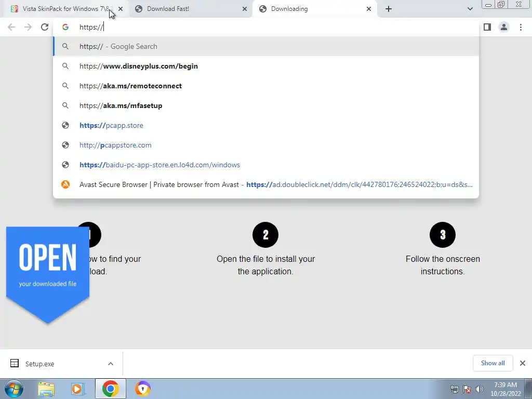532x399 pixels.
Task: Close the Vista SkinPack tab
Action: (x=121, y=9)
